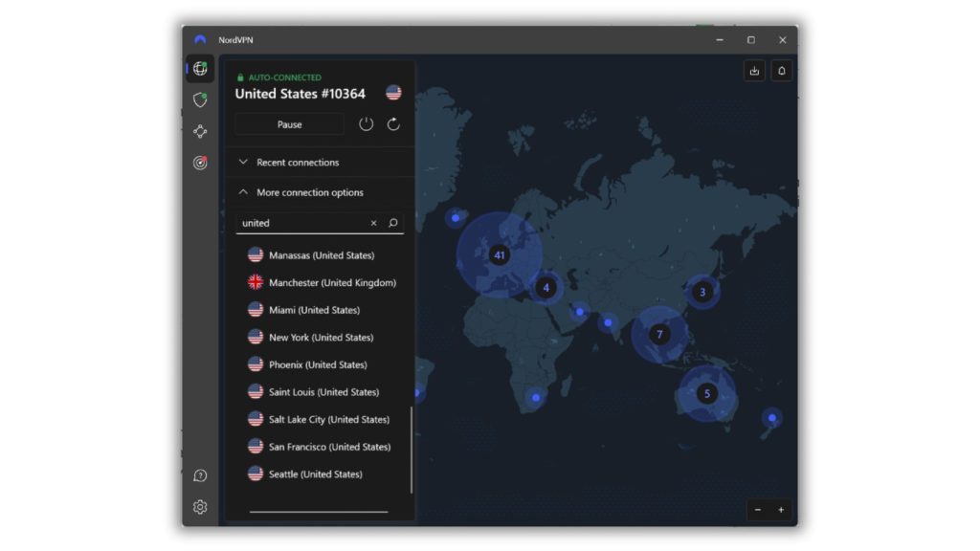Screen dimensions: 980x551
Task: Minimize the NordVPN window
Action: click(720, 40)
